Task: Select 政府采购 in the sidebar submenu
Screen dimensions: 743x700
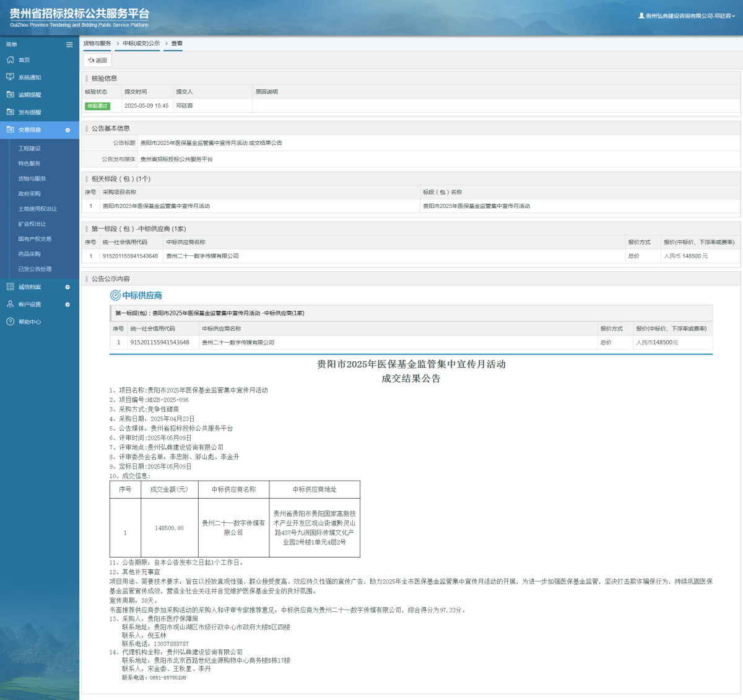Action: click(x=29, y=194)
